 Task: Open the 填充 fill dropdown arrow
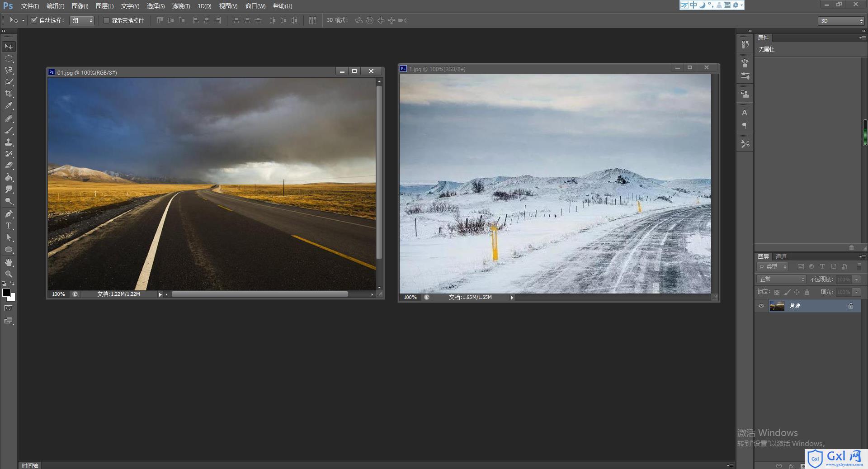[x=857, y=292]
